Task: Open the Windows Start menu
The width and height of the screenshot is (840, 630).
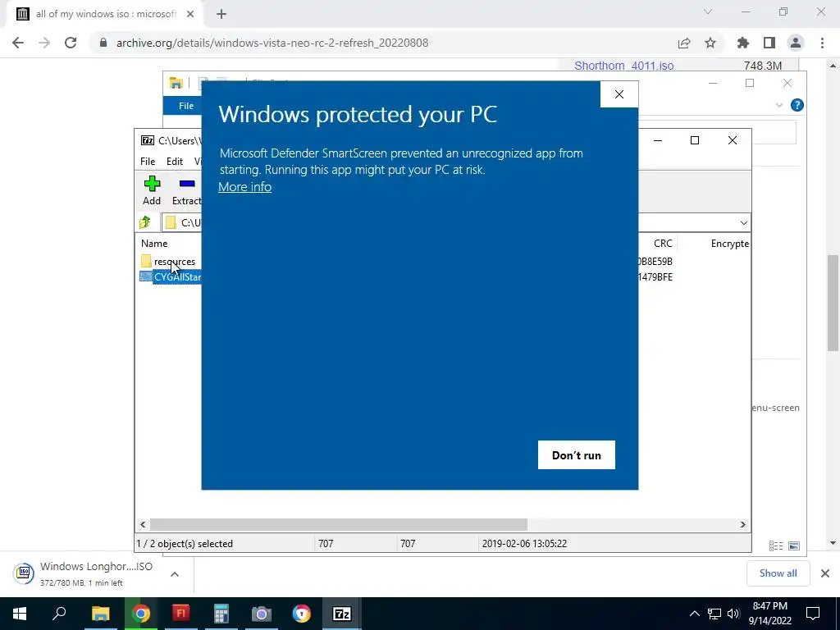Action: (x=20, y=614)
